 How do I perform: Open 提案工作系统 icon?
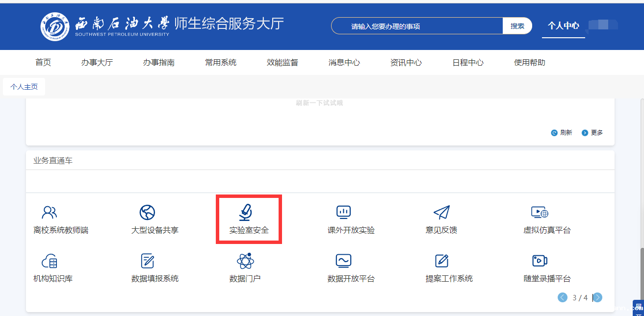click(x=441, y=261)
